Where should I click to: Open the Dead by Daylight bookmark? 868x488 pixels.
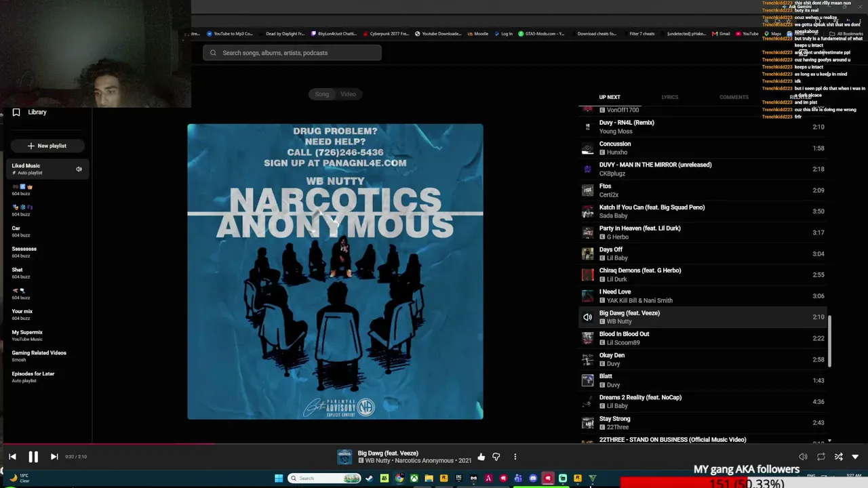[281, 34]
